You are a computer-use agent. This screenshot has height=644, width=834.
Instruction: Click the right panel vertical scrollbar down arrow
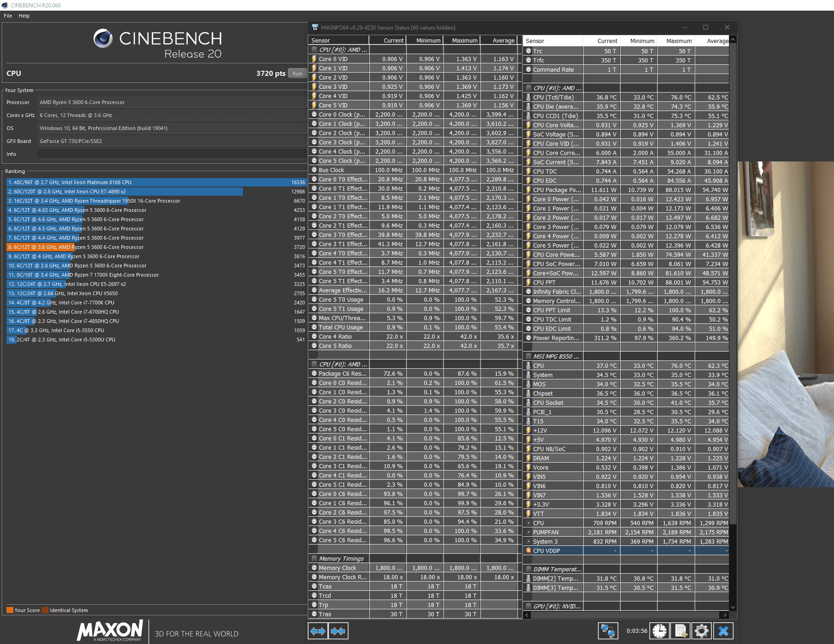733,607
